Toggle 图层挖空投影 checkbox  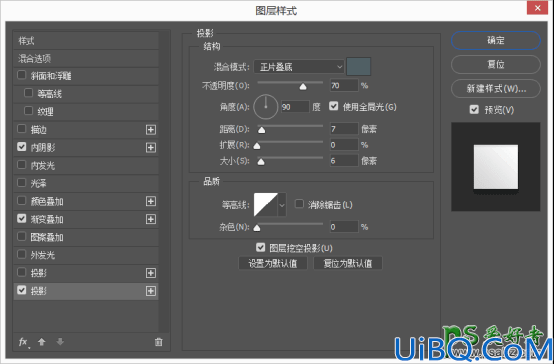coord(260,247)
